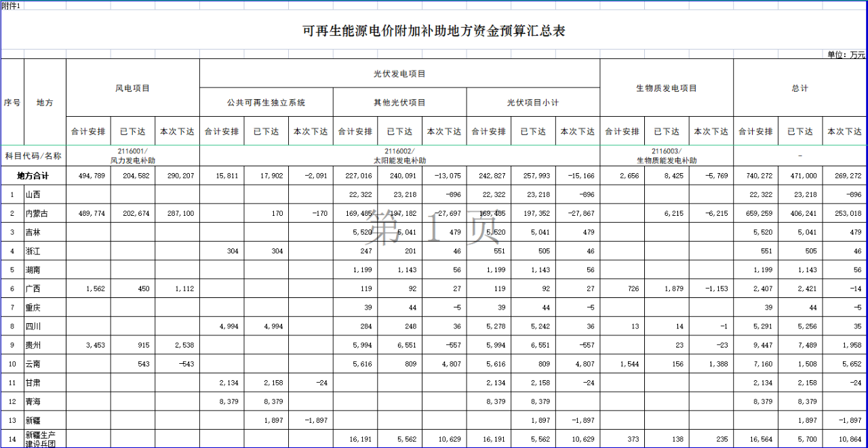Select 已下达 under 生物质发电项目
Screen dimensions: 868x448
point(666,132)
